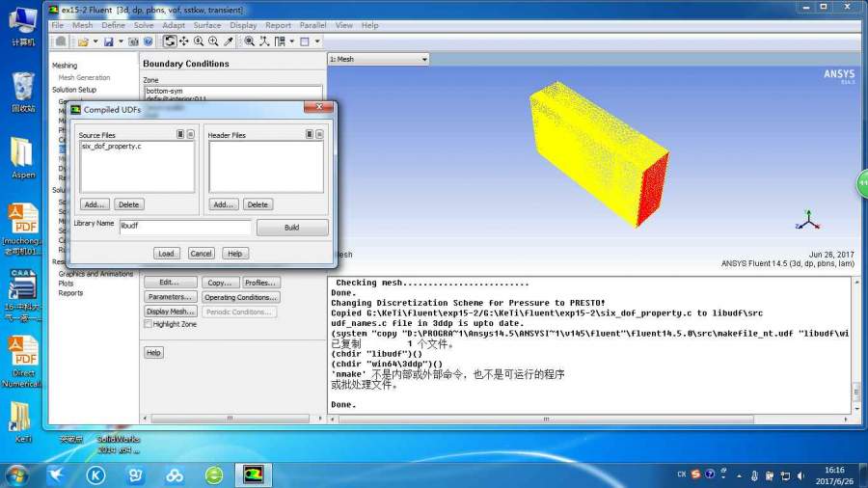Image resolution: width=868 pixels, height=488 pixels.
Task: Select all Header Files list icon
Action: click(x=310, y=134)
